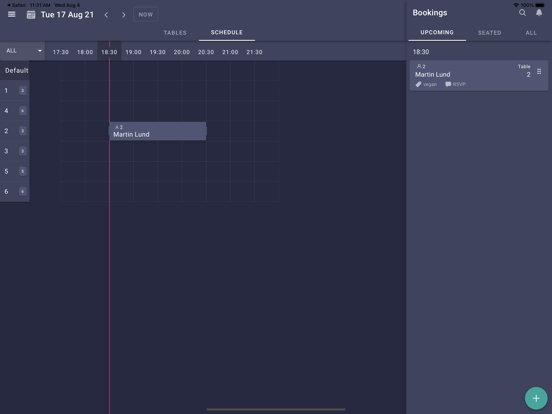
Task: Switch to the TABLES tab
Action: 175,33
